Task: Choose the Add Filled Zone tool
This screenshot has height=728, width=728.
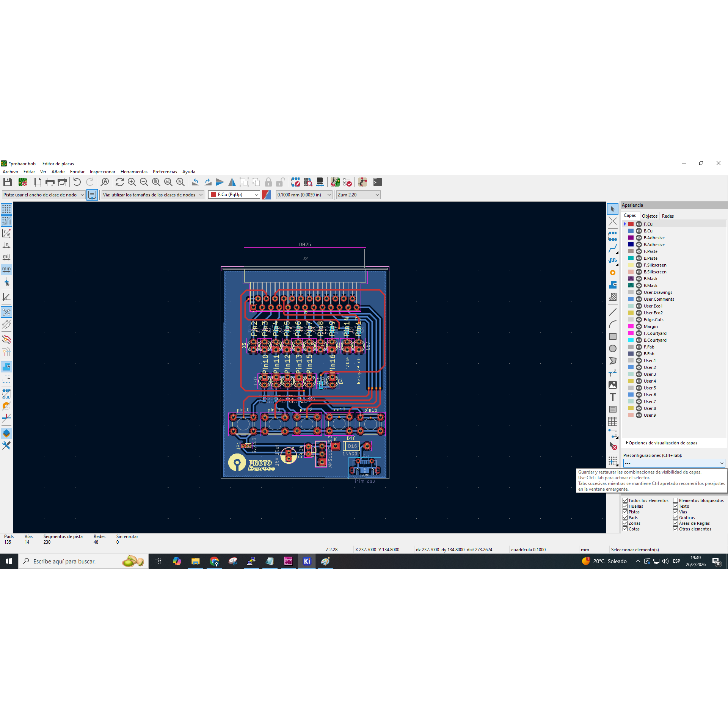Action: coord(612,285)
